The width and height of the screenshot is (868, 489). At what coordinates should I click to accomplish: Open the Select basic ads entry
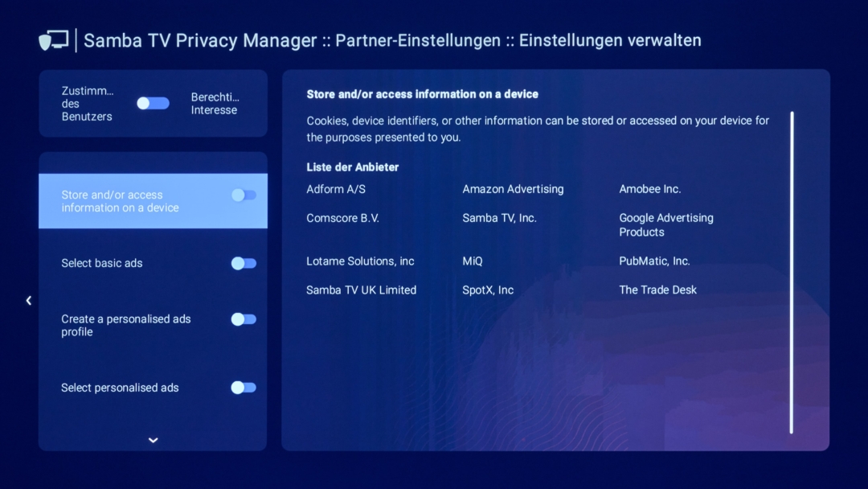[102, 263]
